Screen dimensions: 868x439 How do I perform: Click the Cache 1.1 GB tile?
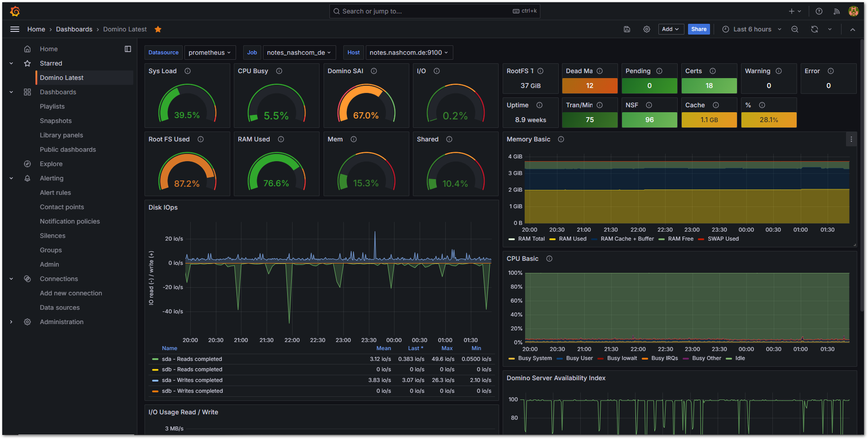coord(709,120)
